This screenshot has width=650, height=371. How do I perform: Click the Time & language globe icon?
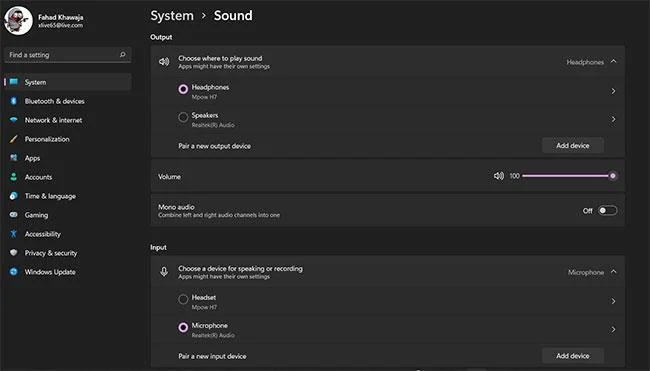(x=14, y=196)
